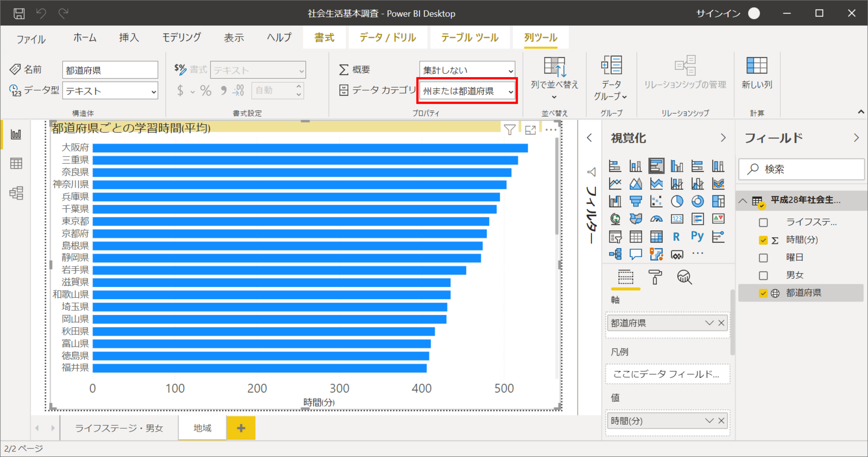Select the gauge visualization

(656, 219)
